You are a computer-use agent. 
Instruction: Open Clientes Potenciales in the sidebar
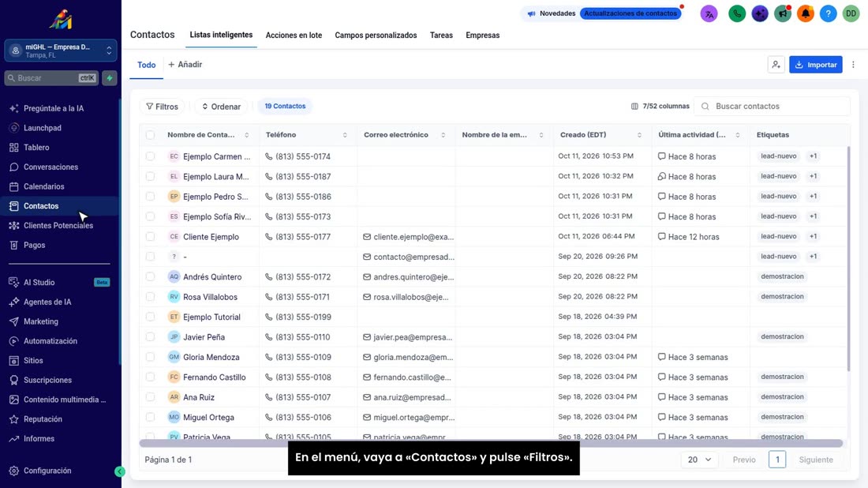coord(60,226)
